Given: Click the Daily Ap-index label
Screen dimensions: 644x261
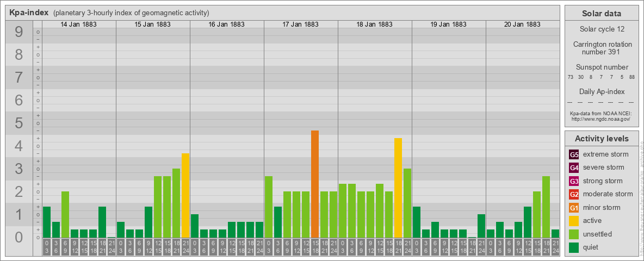Looking at the screenshot, I should pos(602,91).
